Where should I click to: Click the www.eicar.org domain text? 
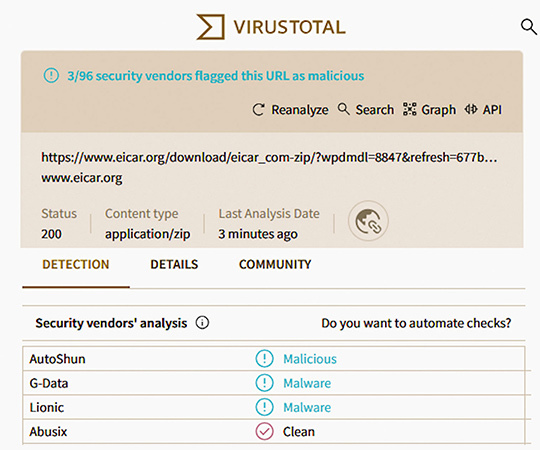(82, 178)
